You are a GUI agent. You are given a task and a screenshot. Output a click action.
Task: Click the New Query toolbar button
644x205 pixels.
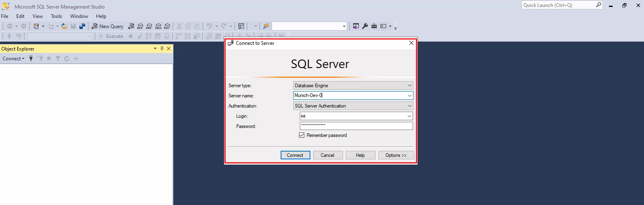tap(108, 26)
